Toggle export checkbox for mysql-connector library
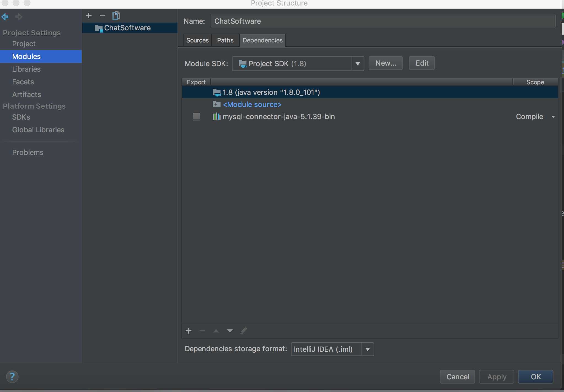This screenshot has height=392, width=564. click(x=196, y=117)
